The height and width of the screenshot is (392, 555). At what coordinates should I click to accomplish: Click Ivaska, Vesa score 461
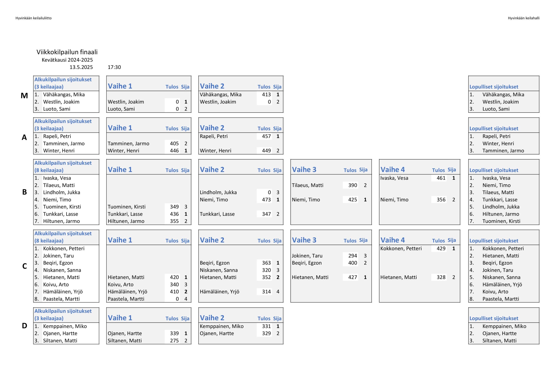coord(441,178)
